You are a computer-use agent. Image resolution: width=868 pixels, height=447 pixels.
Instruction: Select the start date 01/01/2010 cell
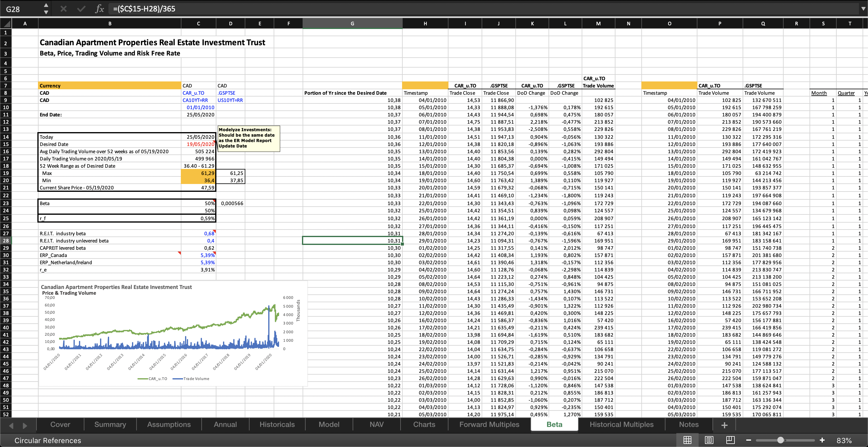click(x=199, y=108)
